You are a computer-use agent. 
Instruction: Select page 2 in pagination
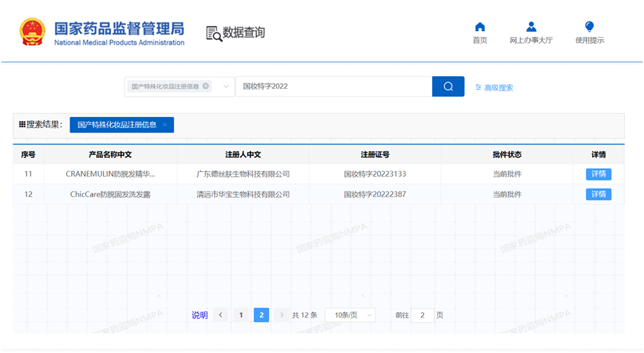coord(261,315)
